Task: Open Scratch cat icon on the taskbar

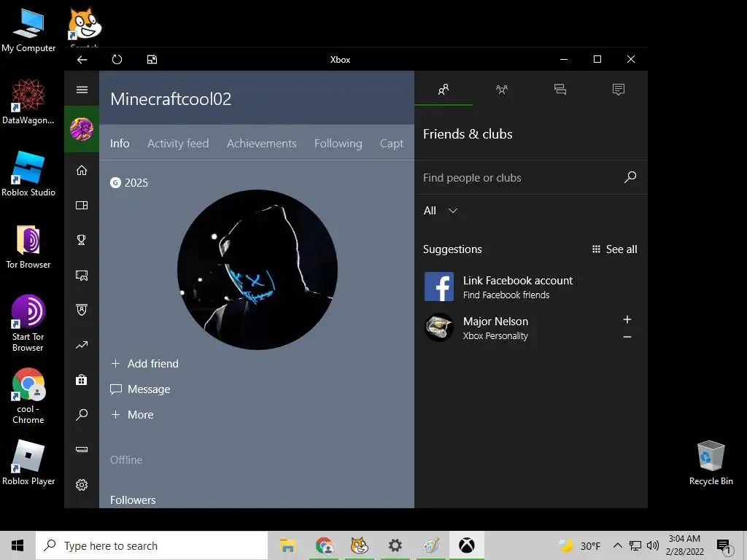Action: (359, 545)
